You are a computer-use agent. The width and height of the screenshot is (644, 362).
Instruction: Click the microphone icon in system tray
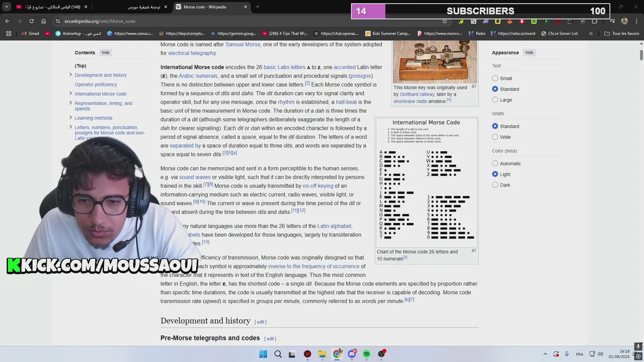567,354
